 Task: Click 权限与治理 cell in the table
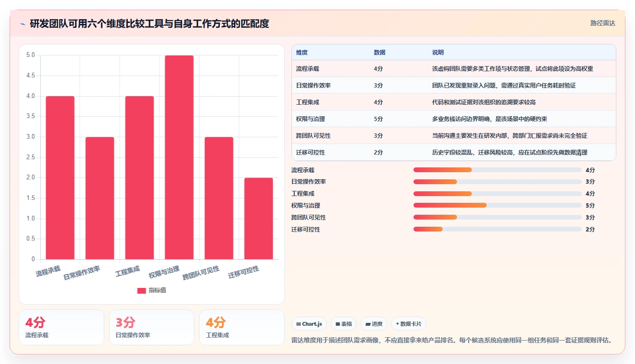pos(311,119)
